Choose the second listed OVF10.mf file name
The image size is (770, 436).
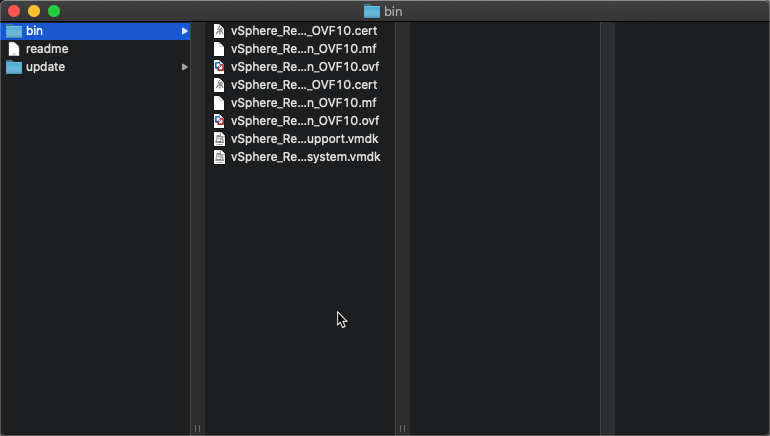tap(303, 103)
